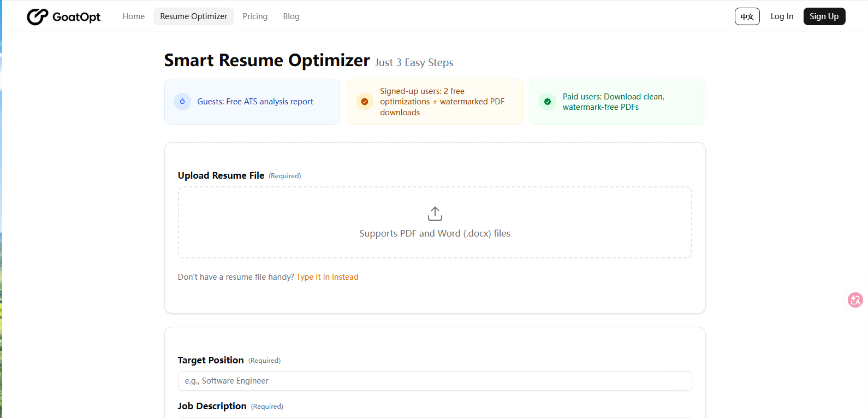Click the Type it in instead link
868x418 pixels.
(328, 277)
